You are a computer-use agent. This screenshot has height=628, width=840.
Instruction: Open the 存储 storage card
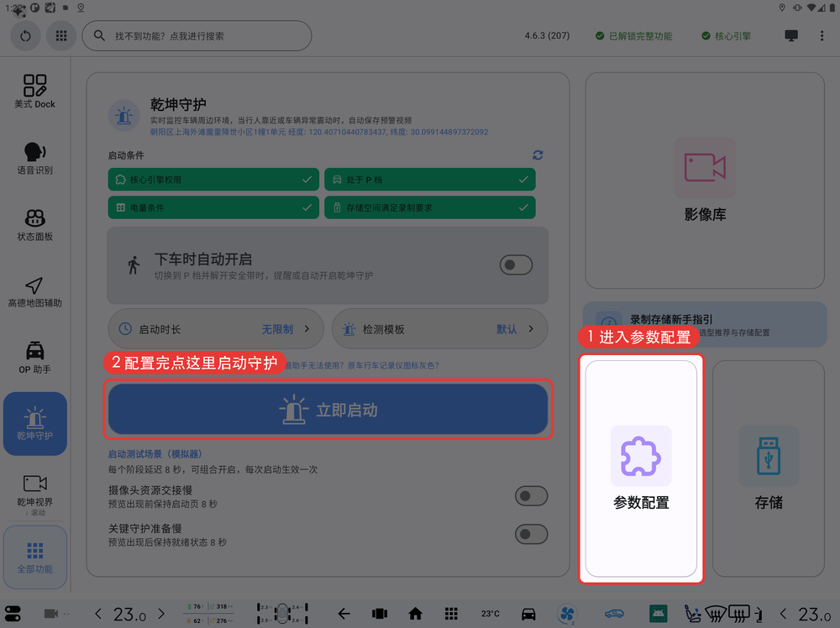point(769,468)
